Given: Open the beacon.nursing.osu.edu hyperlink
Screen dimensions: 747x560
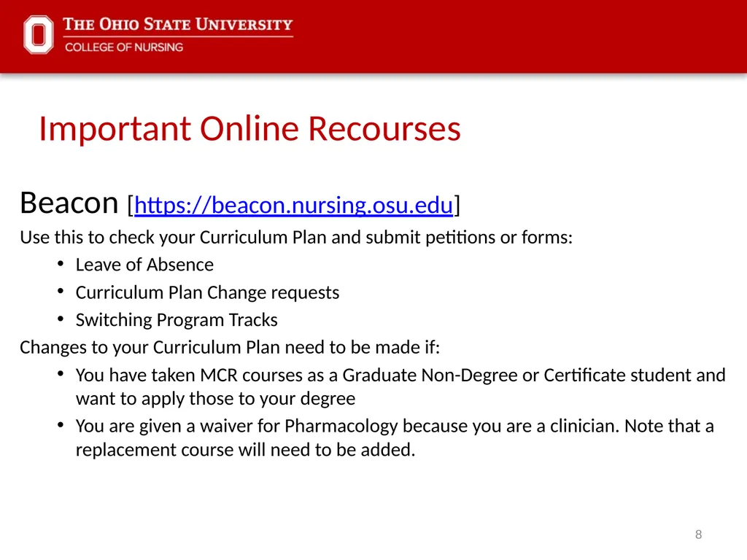Looking at the screenshot, I should click(293, 205).
